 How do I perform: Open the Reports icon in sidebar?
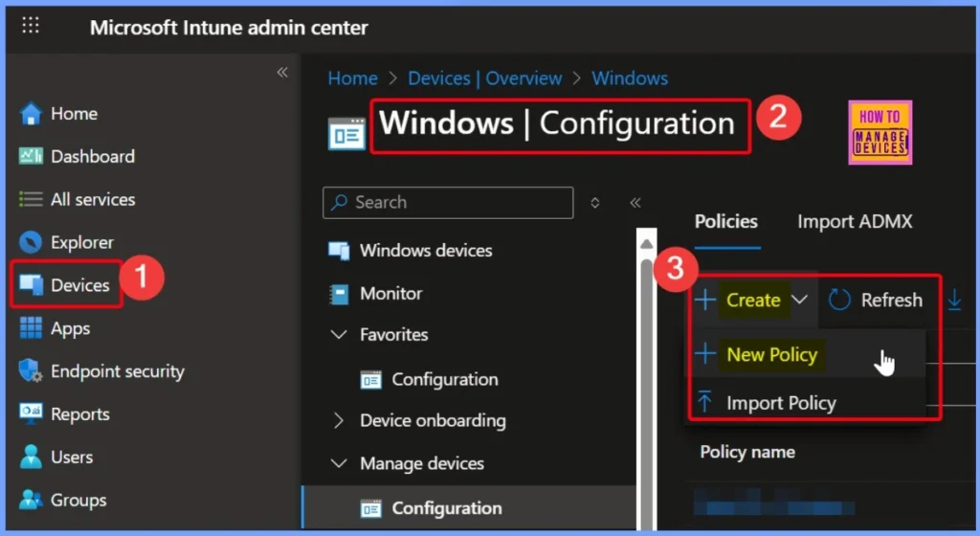[x=30, y=413]
